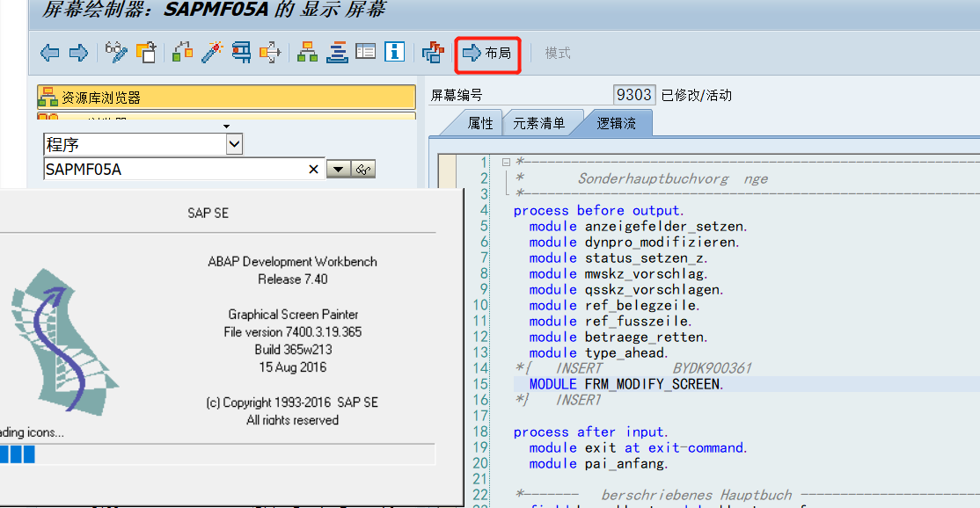The image size is (980, 508).
Task: Clear SAPMF05A field using the X icon
Action: point(314,169)
